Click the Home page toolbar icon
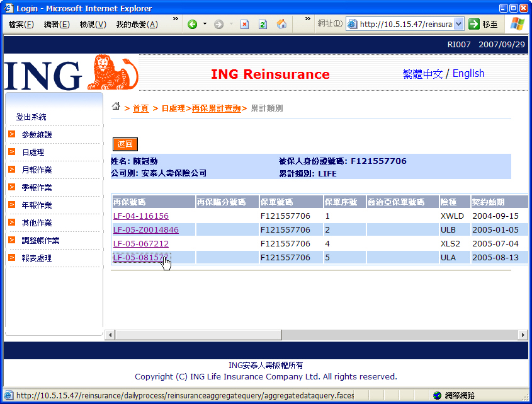Image resolution: width=532 pixels, height=404 pixels. [x=281, y=24]
